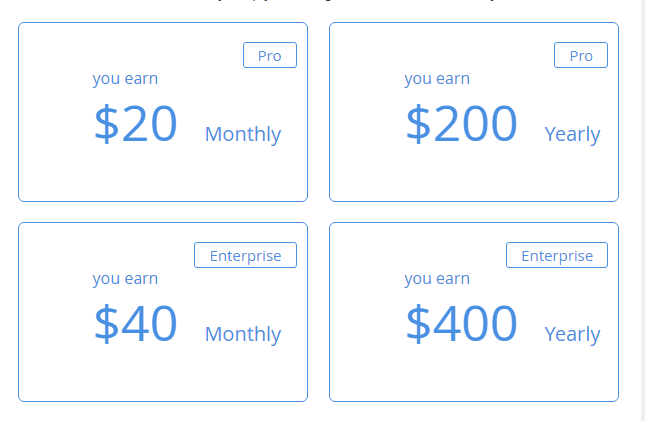Viewport: 645px width, 421px height.
Task: Click "you earn" text above $20
Action: 125,79
